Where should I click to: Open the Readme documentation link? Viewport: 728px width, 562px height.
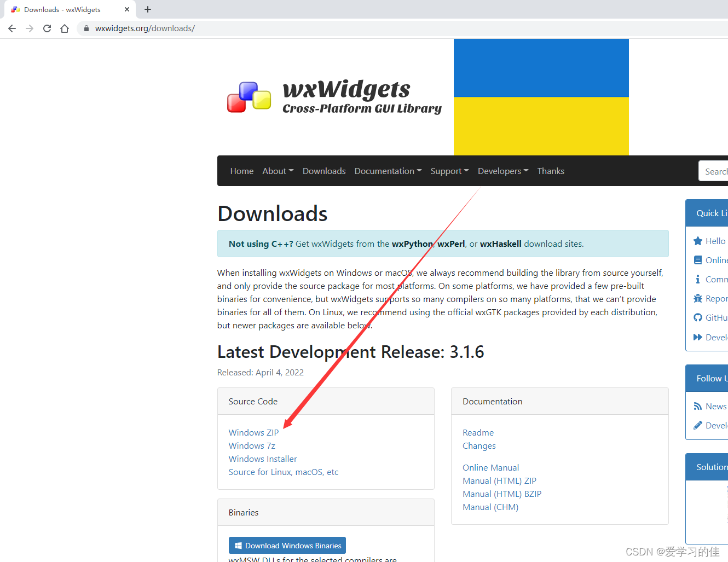478,432
